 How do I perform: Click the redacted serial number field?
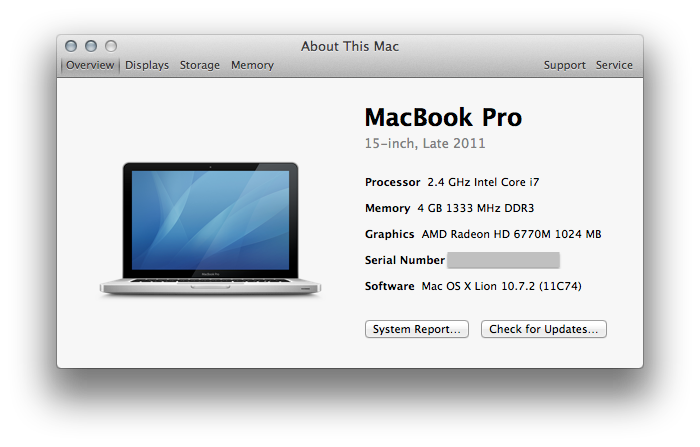[x=504, y=260]
